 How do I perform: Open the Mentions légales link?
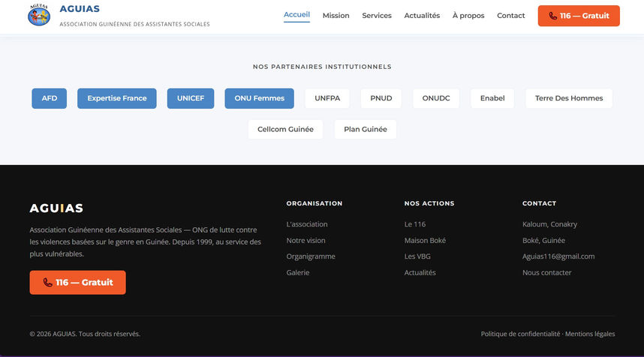tap(590, 334)
